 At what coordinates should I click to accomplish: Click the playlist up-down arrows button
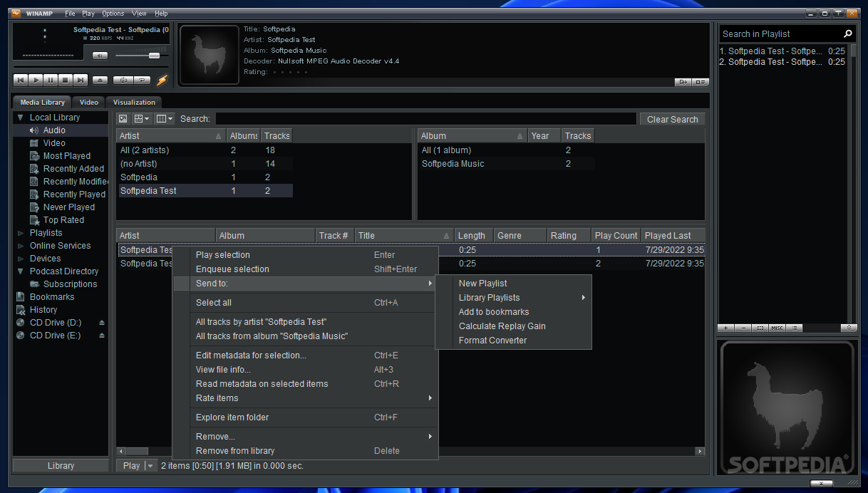pos(848,328)
